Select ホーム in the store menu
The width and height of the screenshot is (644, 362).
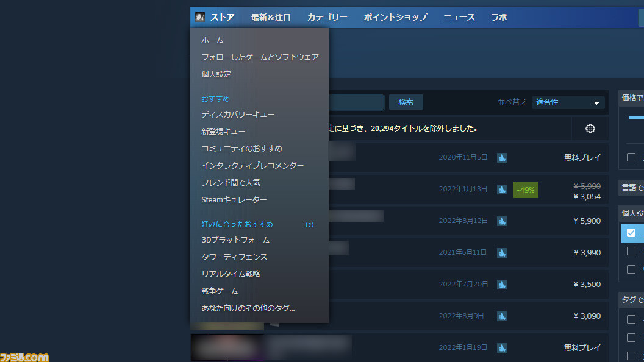click(212, 40)
